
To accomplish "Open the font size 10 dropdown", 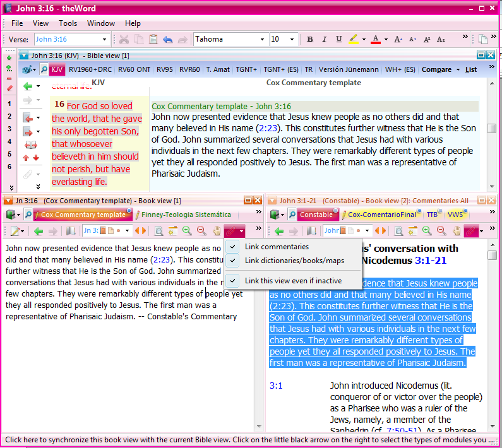I will (x=292, y=39).
